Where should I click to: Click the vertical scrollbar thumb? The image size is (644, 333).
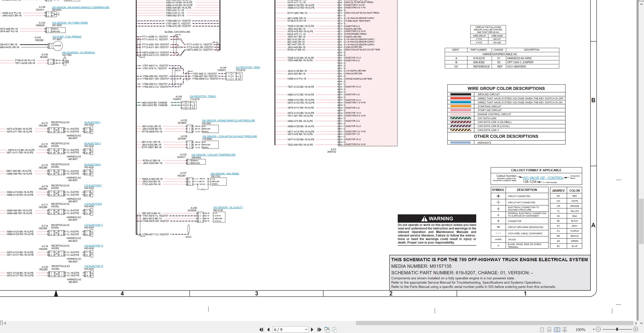pos(641,221)
